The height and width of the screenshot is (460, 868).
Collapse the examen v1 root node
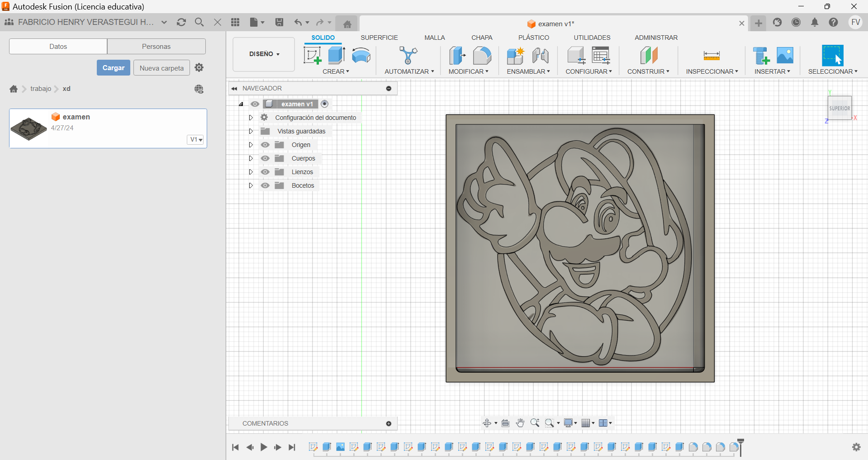(241, 104)
